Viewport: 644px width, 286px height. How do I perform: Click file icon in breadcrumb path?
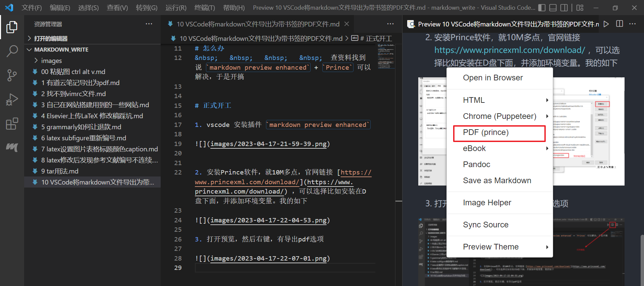173,39
